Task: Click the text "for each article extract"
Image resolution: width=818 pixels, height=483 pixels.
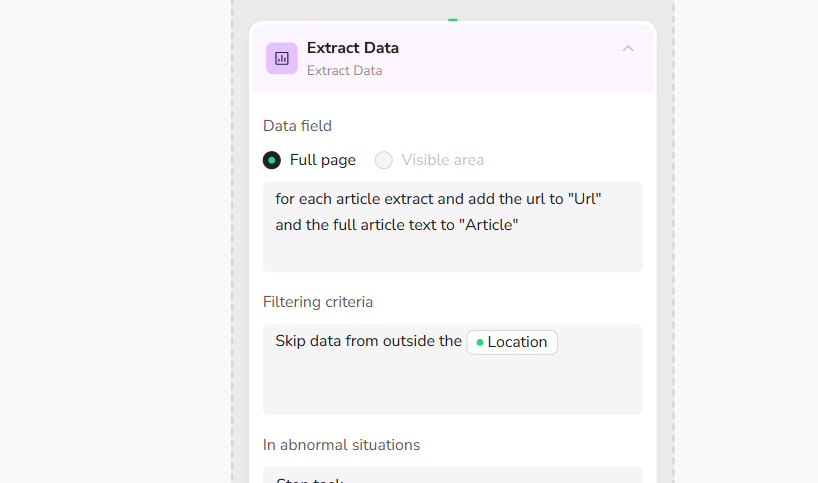Action: coord(358,199)
